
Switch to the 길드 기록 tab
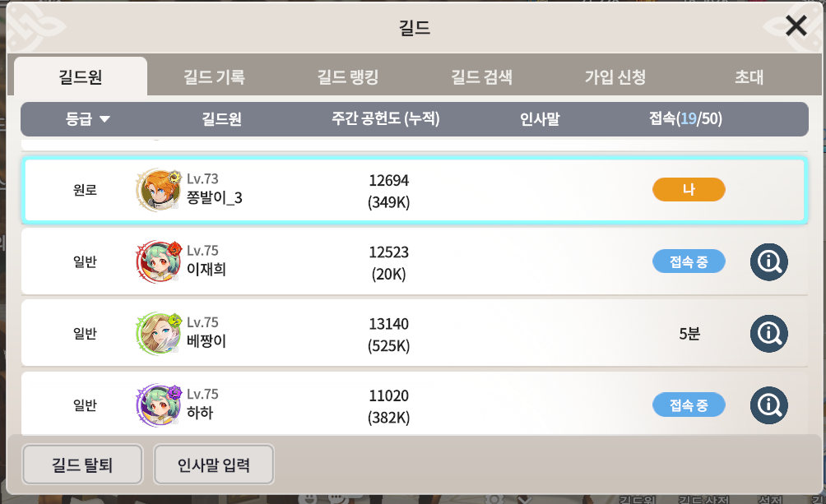tap(214, 78)
